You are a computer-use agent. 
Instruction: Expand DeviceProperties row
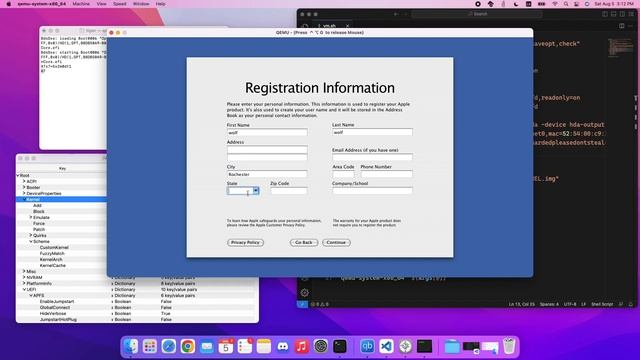point(24,193)
